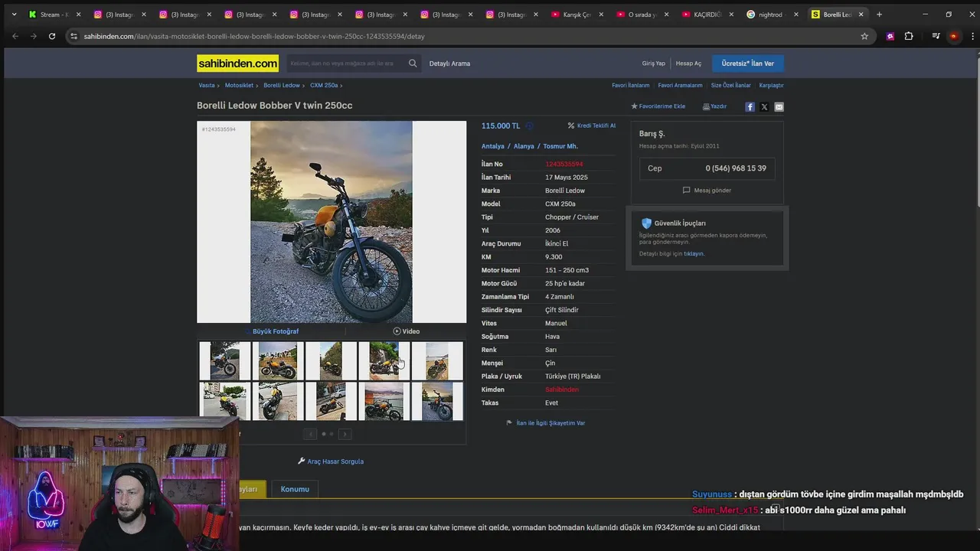Screen dimensions: 980x551
Task: Click Giriş Yap link
Action: (x=654, y=64)
